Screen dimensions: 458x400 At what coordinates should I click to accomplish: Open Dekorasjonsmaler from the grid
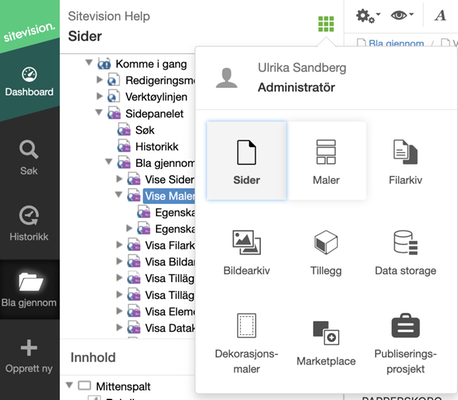(247, 343)
